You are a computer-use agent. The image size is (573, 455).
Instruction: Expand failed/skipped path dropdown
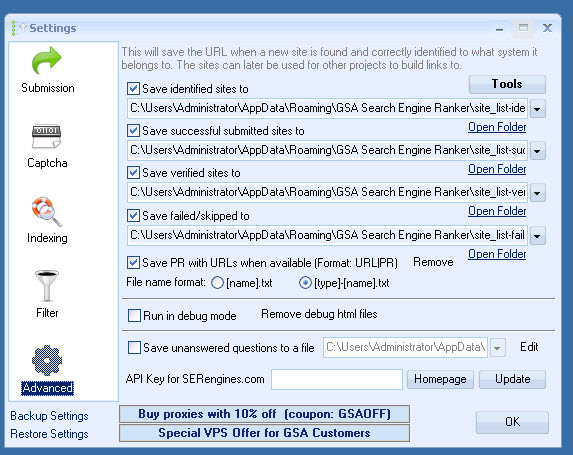pos(537,236)
